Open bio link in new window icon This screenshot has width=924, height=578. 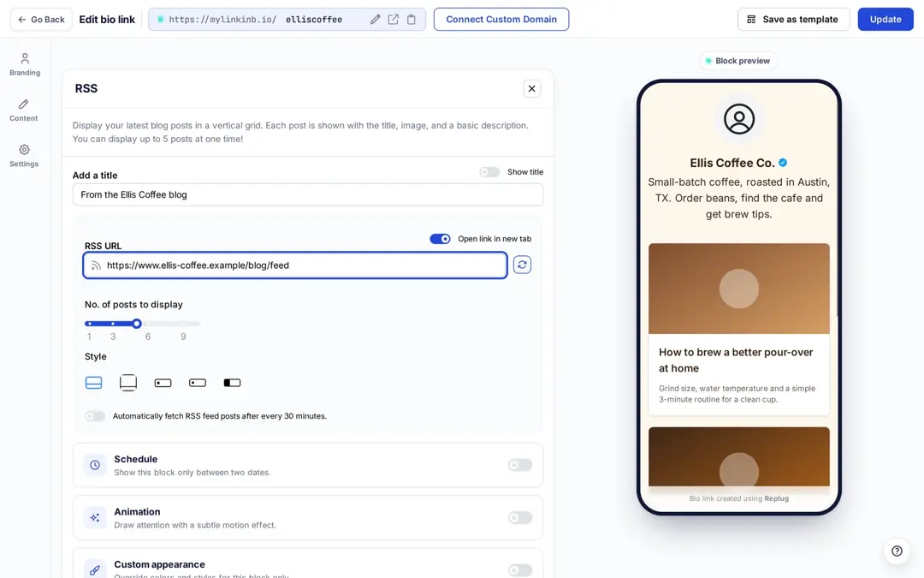393,20
